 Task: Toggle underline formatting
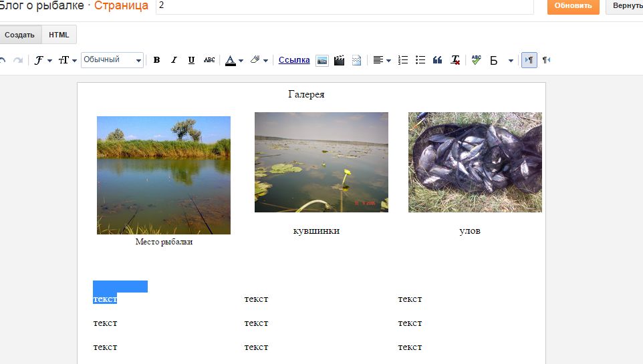point(191,60)
